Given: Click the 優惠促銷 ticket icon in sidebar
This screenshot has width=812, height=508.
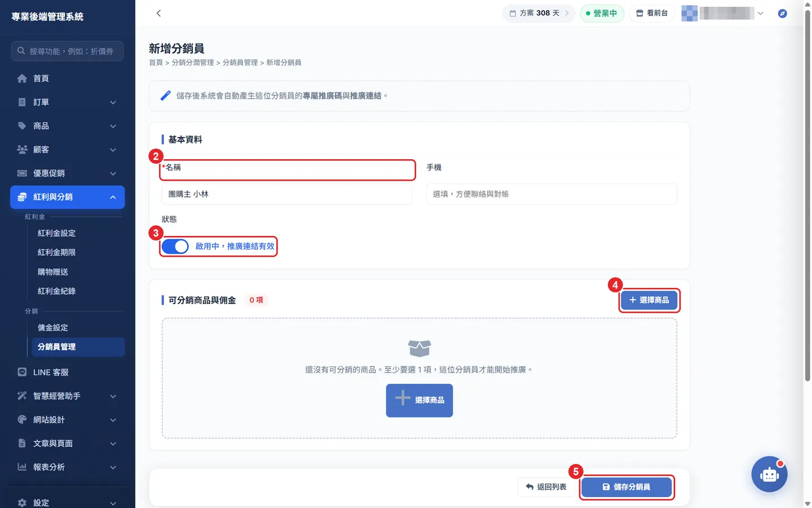Looking at the screenshot, I should tap(22, 173).
